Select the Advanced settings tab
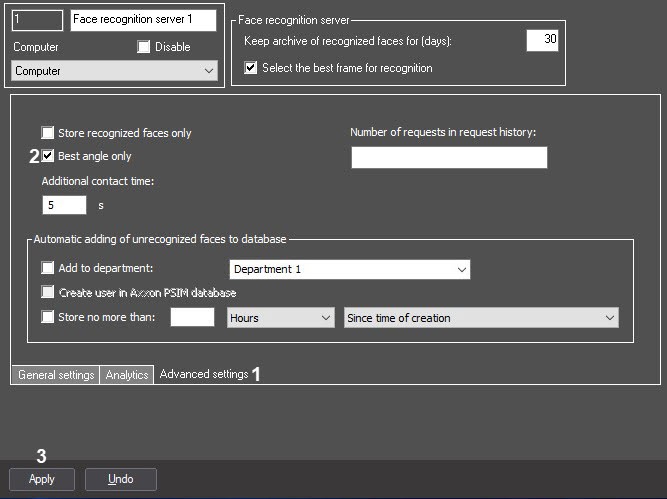 click(204, 374)
